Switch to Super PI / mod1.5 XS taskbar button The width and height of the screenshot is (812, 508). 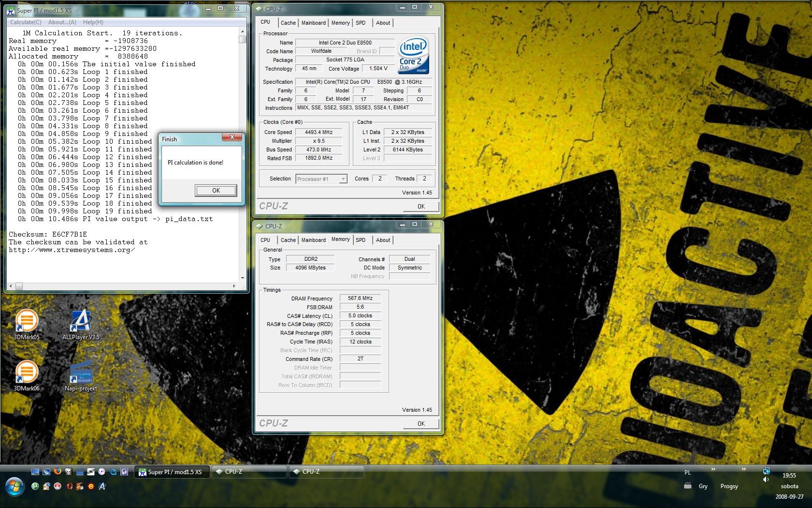pos(172,472)
